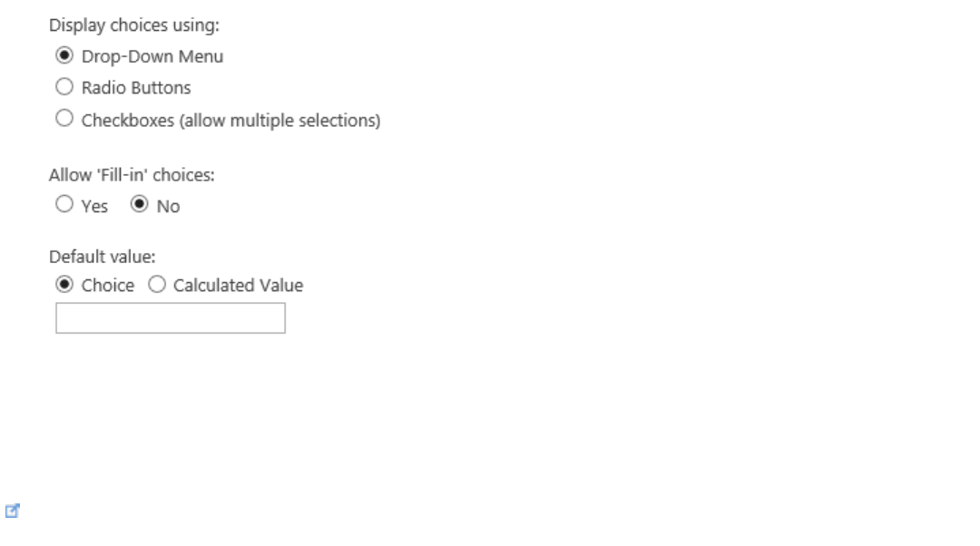Click the 'Choice' label text
The image size is (980, 546).
108,286
